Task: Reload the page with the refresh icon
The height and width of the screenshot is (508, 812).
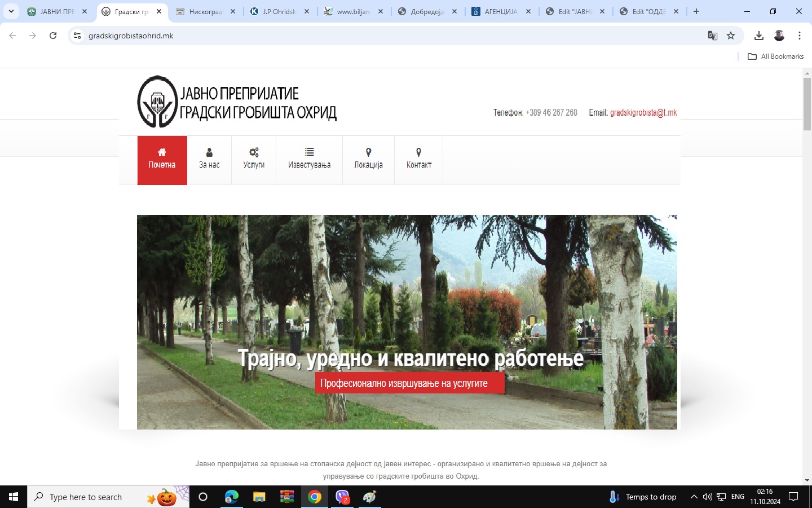Action: (53, 36)
